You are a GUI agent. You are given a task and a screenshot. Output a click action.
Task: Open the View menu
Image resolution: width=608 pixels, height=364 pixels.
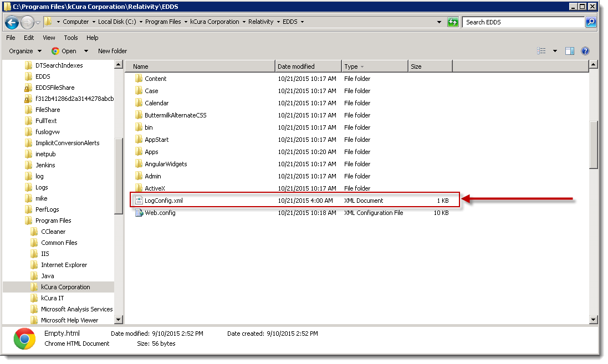pos(49,38)
